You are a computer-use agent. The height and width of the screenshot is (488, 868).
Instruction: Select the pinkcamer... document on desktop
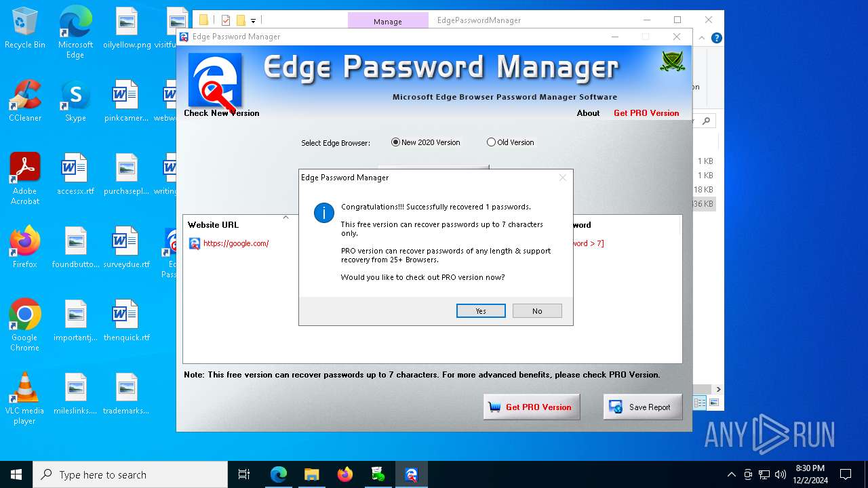pos(127,101)
